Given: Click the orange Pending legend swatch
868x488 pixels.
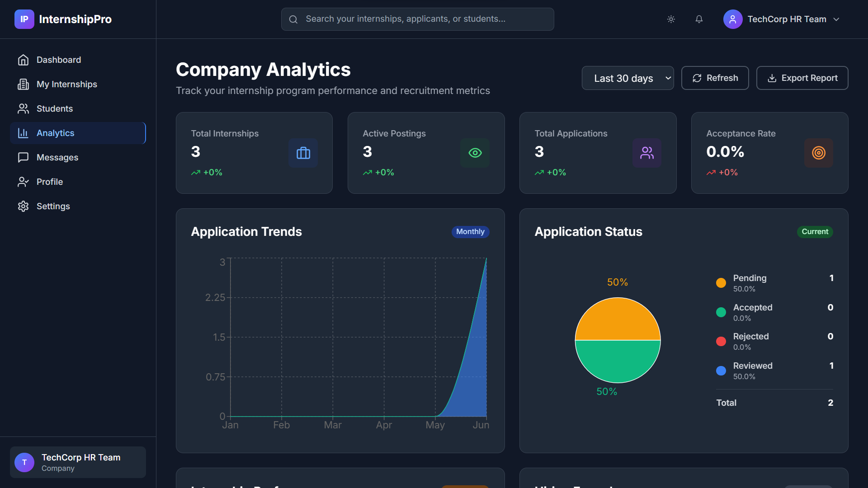Looking at the screenshot, I should (x=721, y=283).
